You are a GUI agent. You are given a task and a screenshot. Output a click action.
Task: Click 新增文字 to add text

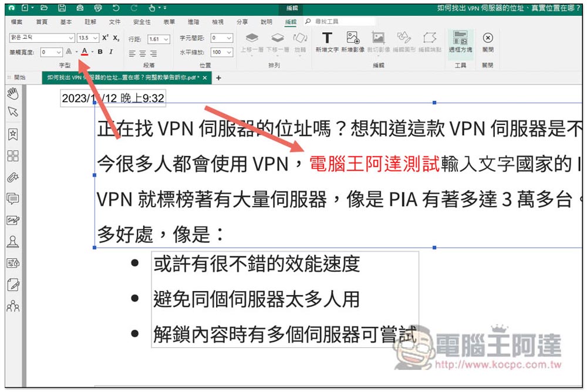pos(327,42)
